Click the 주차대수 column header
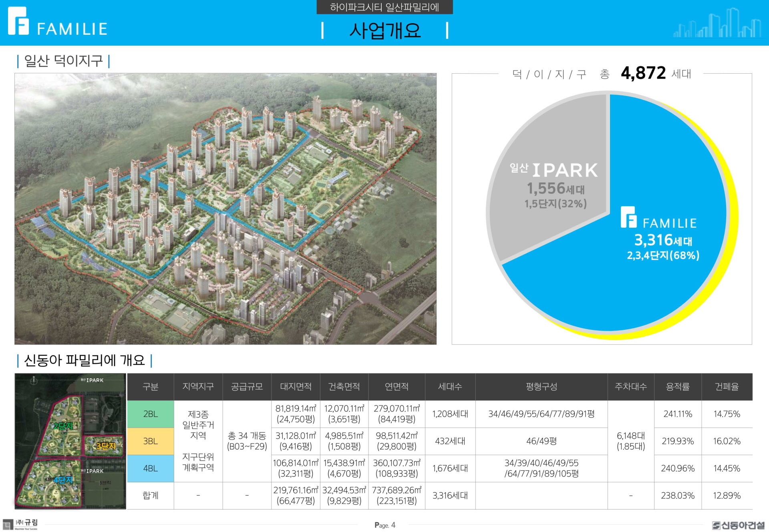Screen dimensions: 769x532 click(x=631, y=387)
